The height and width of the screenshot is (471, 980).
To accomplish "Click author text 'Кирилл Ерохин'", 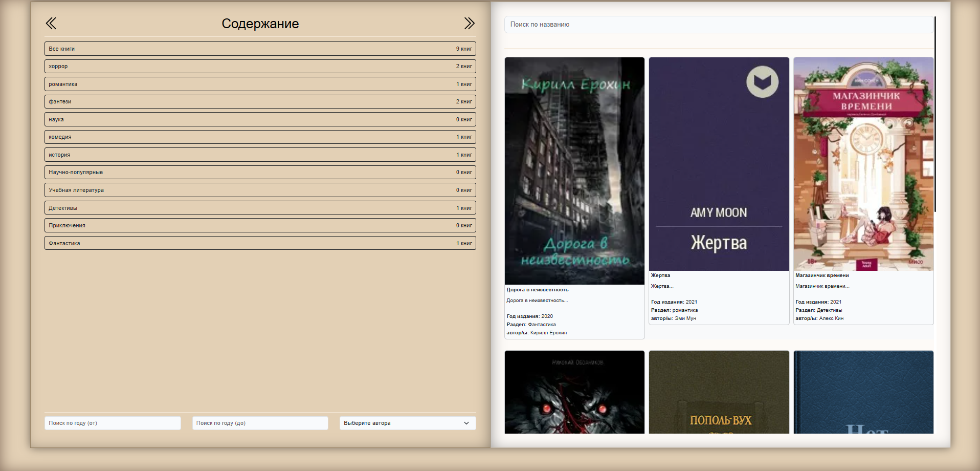I will [x=548, y=333].
